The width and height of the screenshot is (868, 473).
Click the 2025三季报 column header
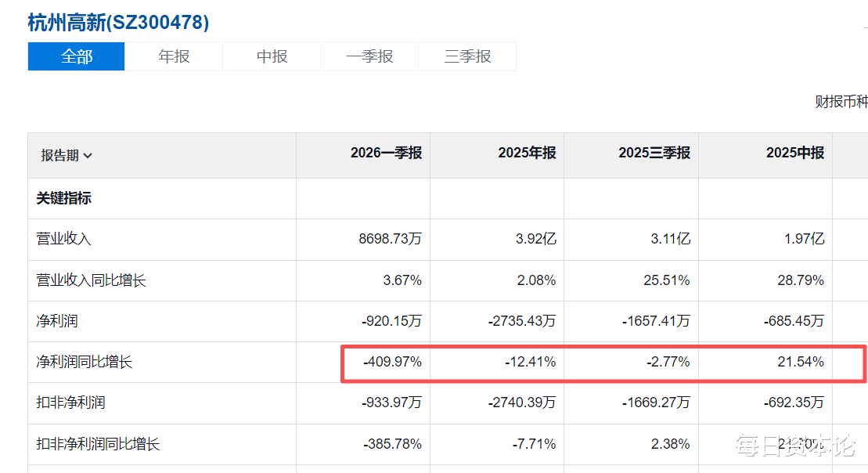[x=654, y=153]
